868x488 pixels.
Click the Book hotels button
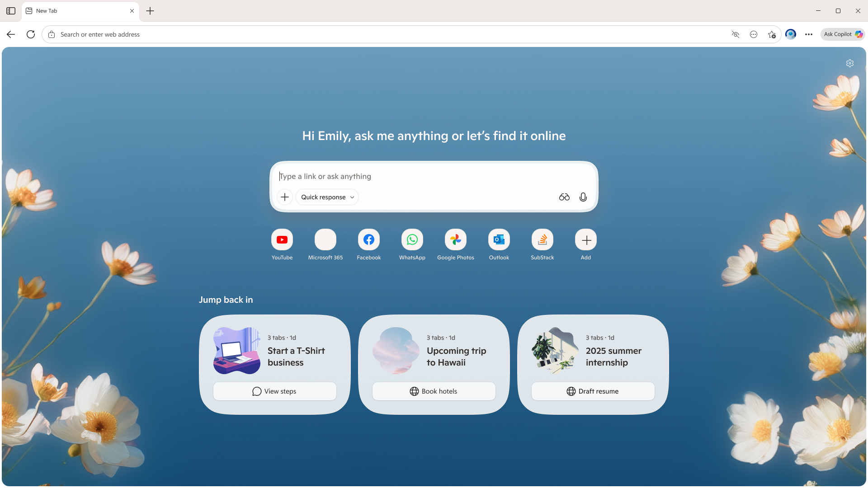coord(434,391)
